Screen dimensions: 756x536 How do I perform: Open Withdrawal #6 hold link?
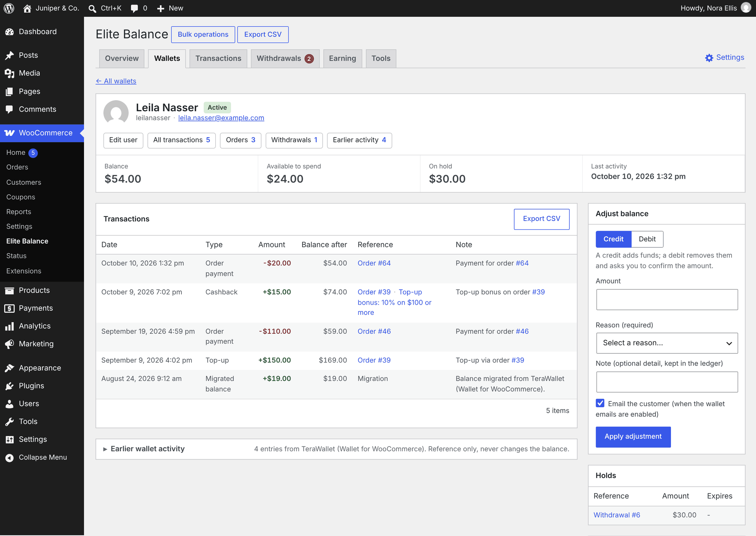pos(617,515)
